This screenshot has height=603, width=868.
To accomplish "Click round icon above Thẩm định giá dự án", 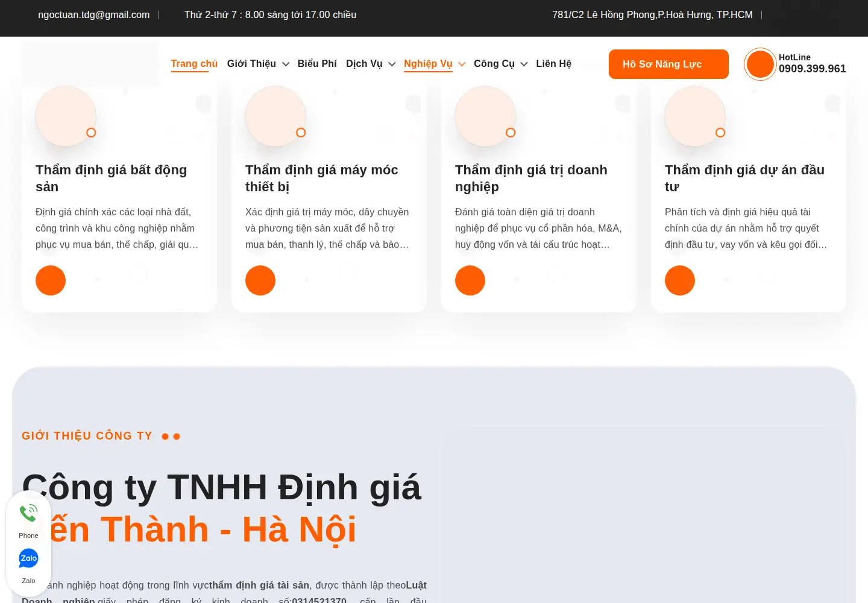I will click(x=695, y=116).
